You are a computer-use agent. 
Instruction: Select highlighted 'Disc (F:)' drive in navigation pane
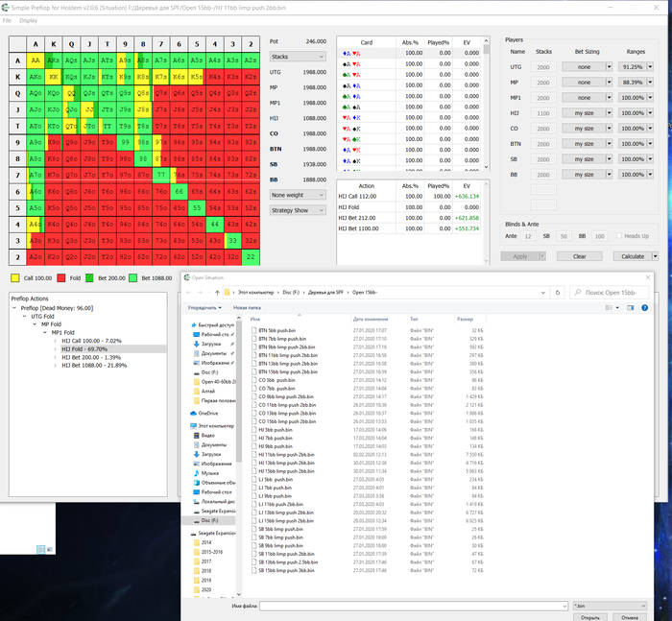click(x=209, y=520)
